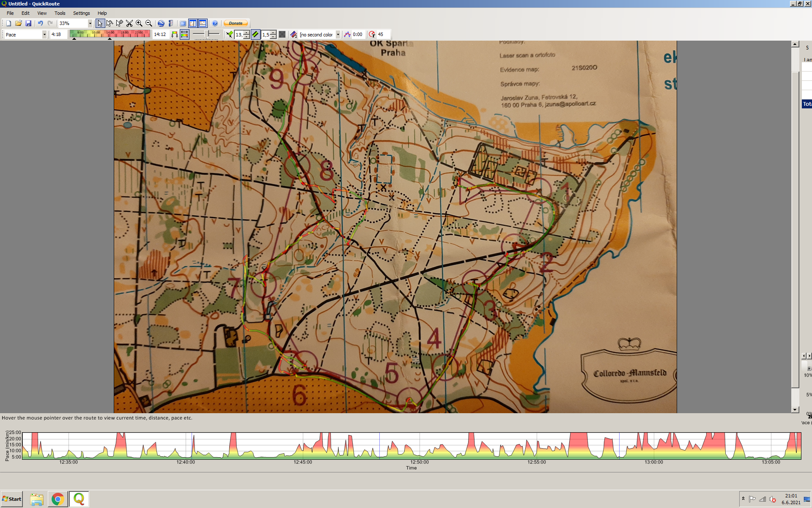Click the dark mask color swatch

pyautogui.click(x=282, y=35)
